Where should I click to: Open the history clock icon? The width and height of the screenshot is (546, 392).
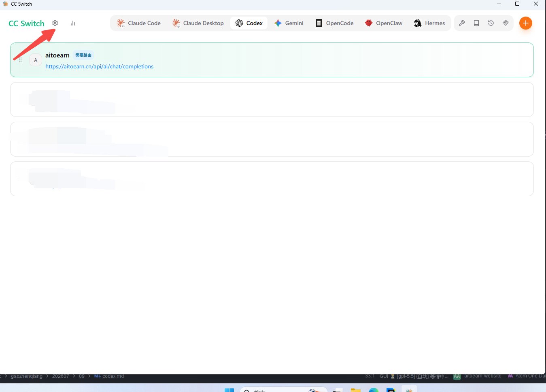click(491, 23)
